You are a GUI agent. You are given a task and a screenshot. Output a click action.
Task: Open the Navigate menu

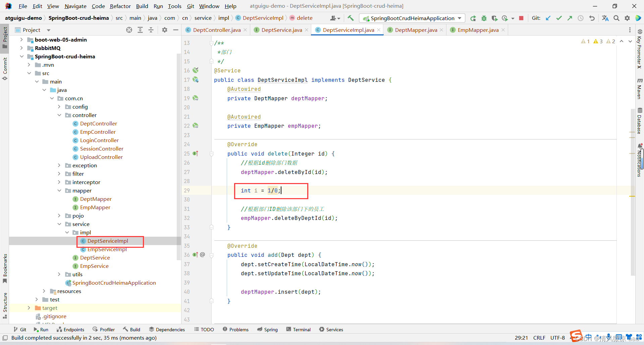click(75, 6)
